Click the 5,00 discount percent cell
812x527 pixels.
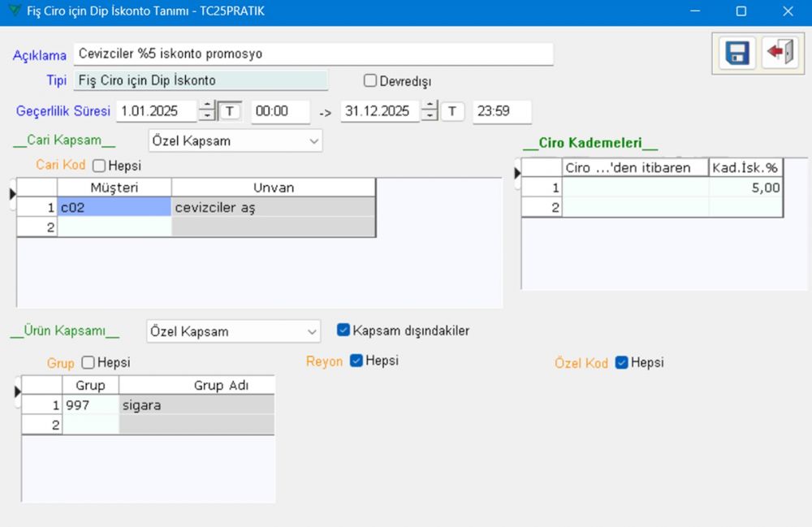coord(745,188)
